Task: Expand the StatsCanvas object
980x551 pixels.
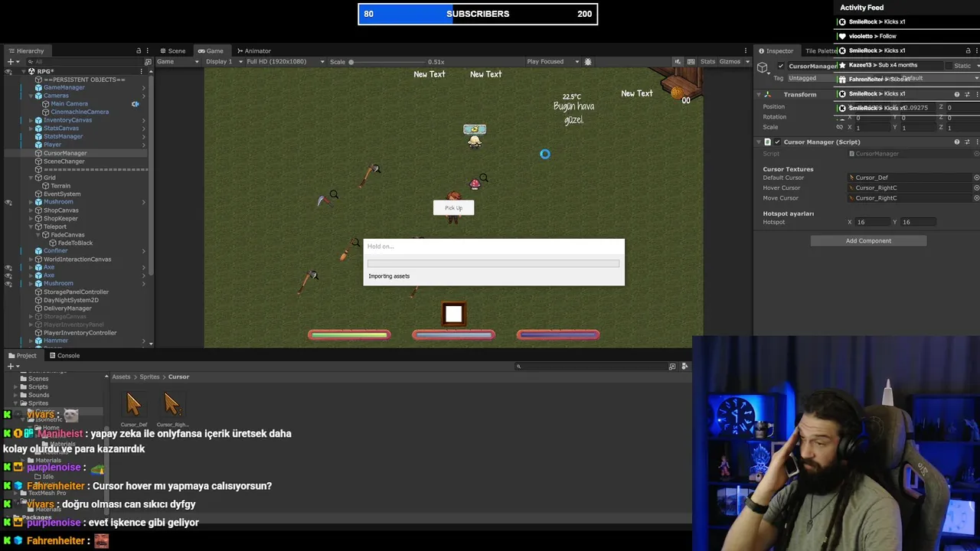Action: tap(31, 128)
